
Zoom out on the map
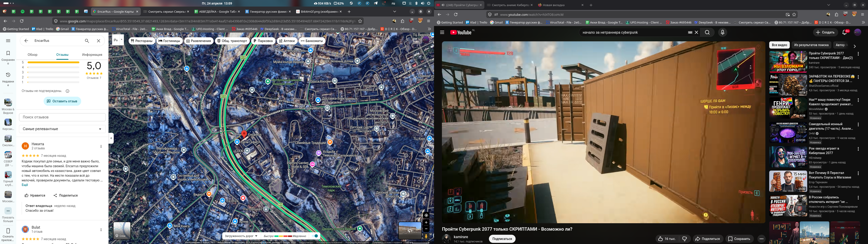pyautogui.click(x=426, y=229)
